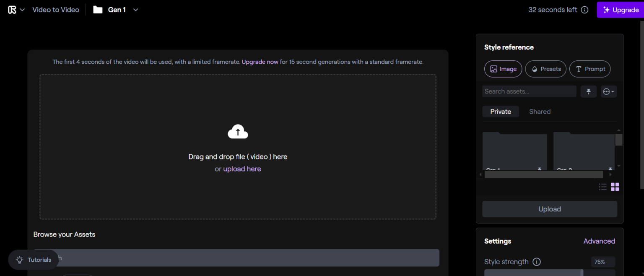Viewport: 644px width, 276px height.
Task: Switch assets to list view
Action: pos(602,187)
